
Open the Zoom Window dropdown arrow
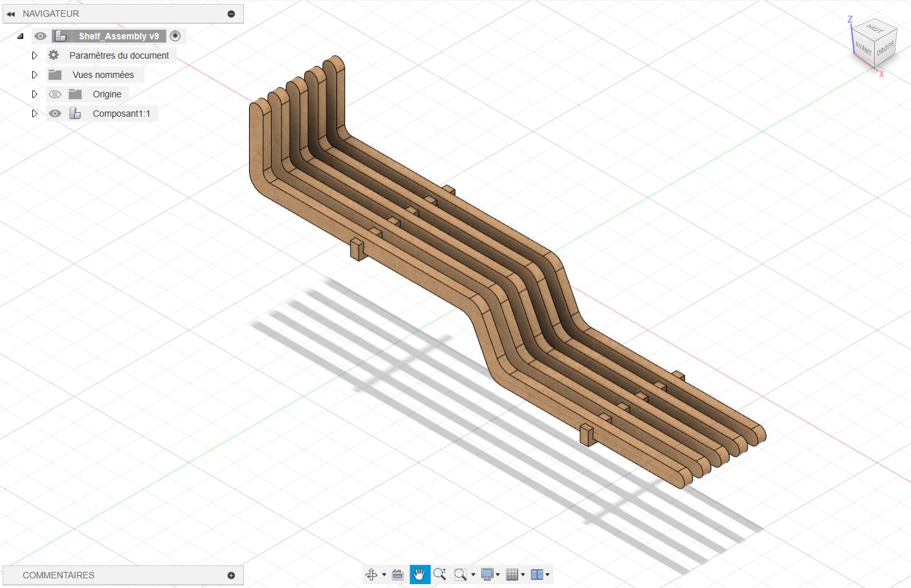tap(473, 575)
